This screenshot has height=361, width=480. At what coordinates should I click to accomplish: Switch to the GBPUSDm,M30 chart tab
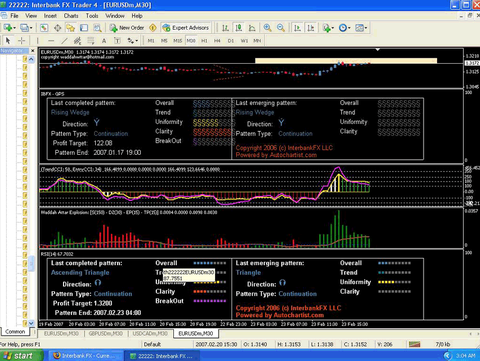click(x=106, y=333)
